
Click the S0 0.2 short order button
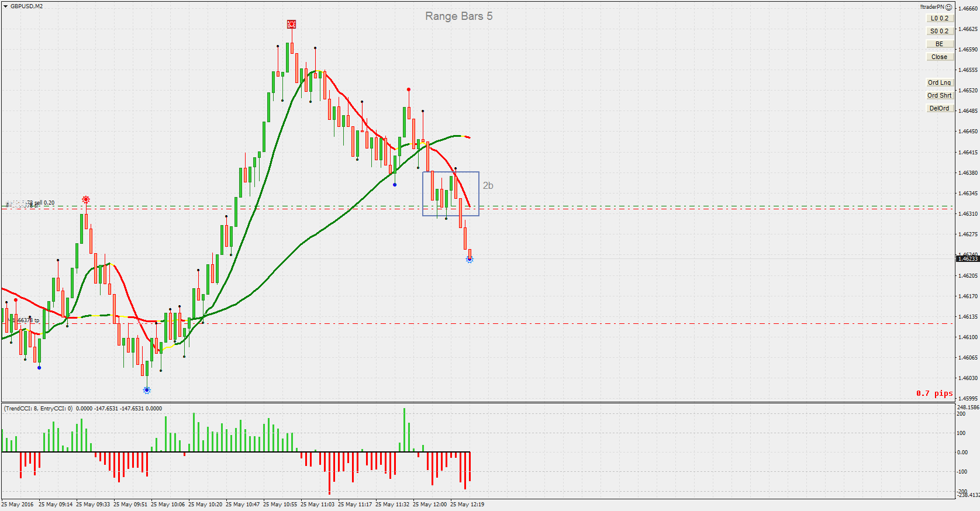tap(940, 31)
